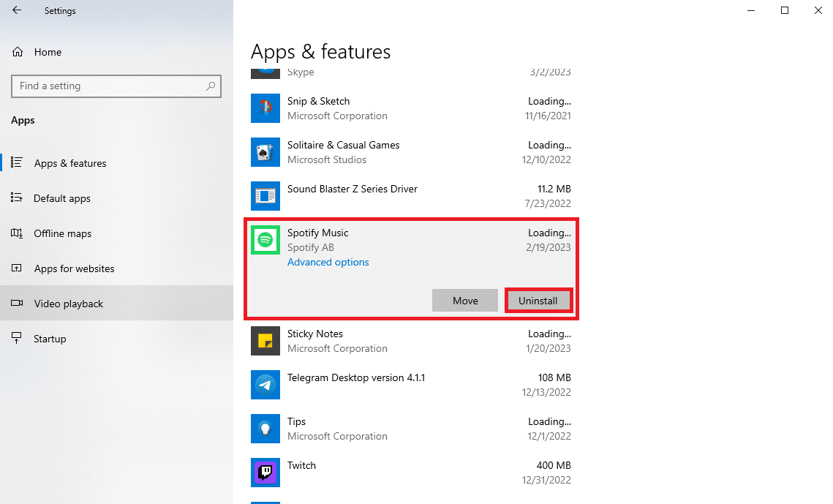Click the Apps & features page heading
Screen dimensions: 833x504
coord(320,52)
